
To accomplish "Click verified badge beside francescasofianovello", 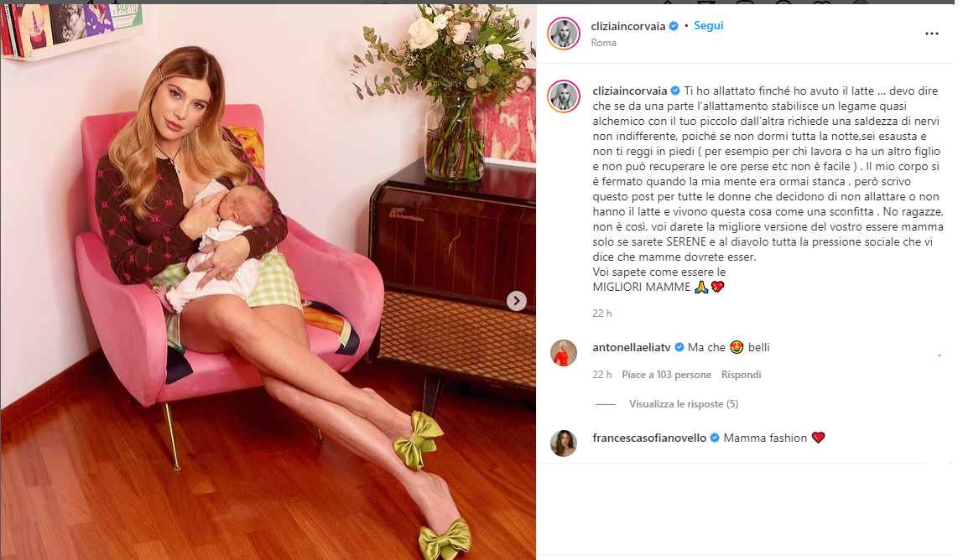I will point(715,438).
